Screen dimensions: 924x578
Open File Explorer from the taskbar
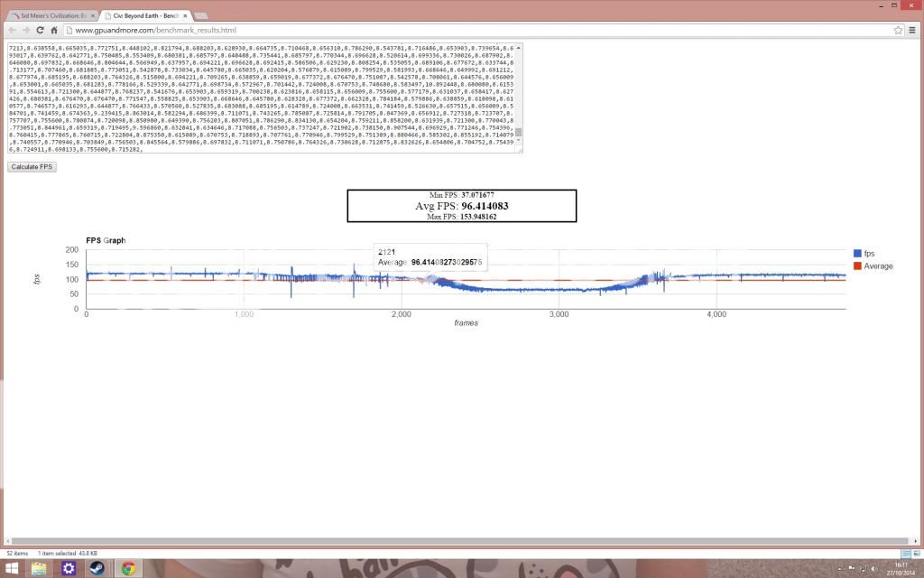pyautogui.click(x=40, y=568)
